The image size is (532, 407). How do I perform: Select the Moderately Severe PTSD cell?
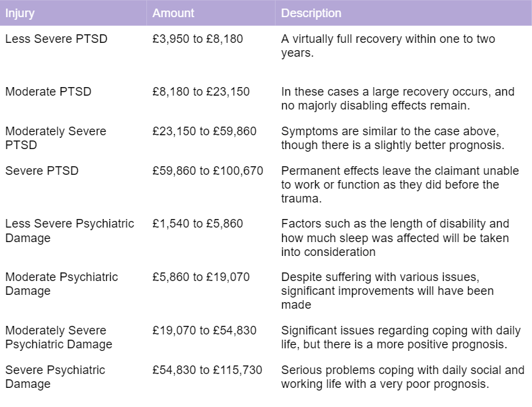click(55, 138)
